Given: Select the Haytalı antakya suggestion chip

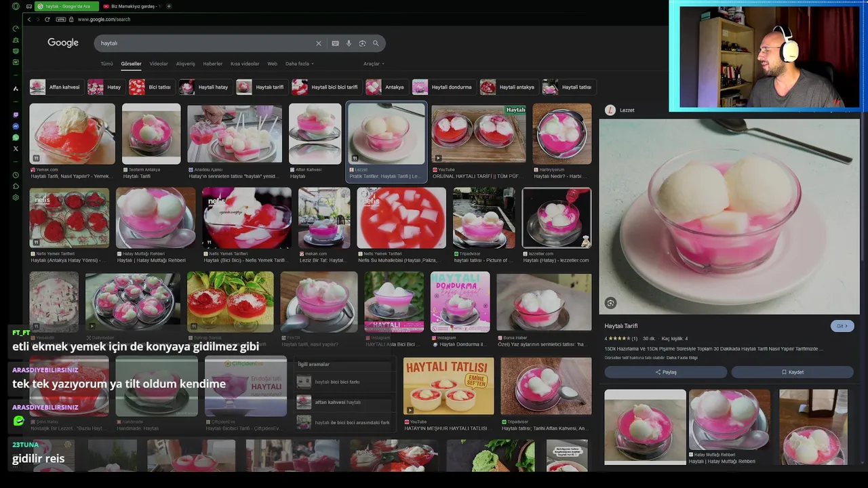Looking at the screenshot, I should pos(509,87).
